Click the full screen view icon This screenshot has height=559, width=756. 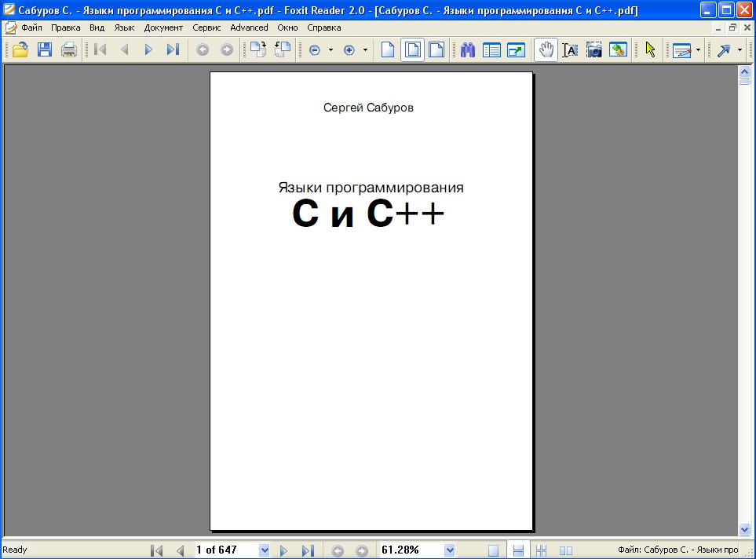pyautogui.click(x=516, y=49)
